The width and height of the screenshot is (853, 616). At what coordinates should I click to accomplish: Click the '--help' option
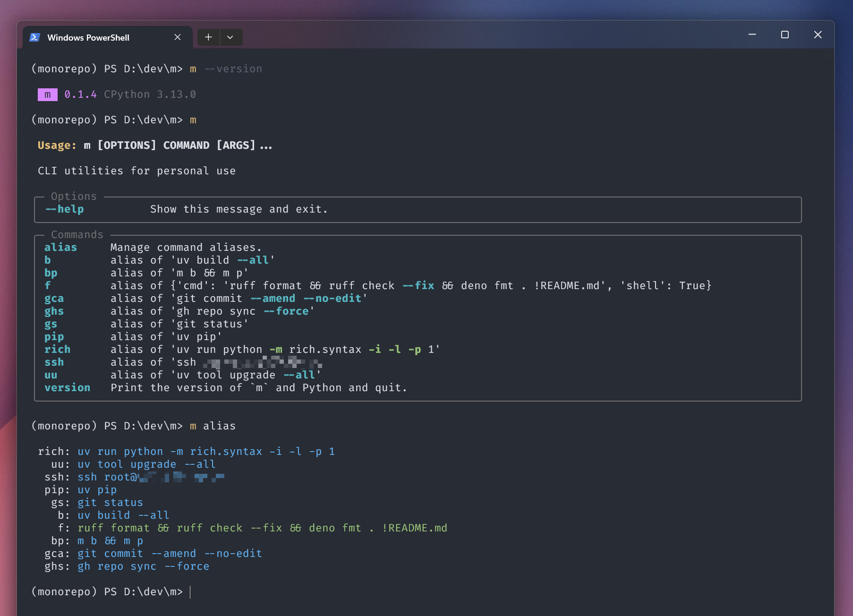(65, 209)
